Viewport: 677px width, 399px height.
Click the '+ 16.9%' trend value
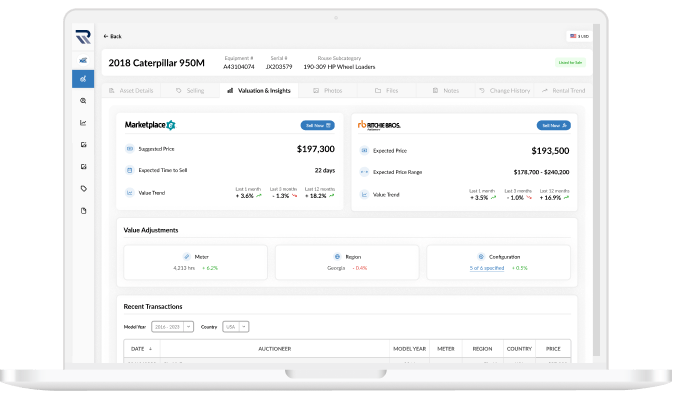tap(550, 198)
